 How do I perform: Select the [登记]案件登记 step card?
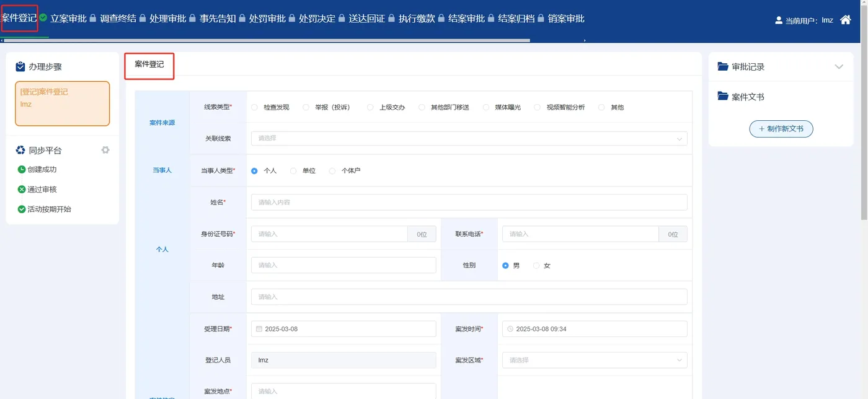coord(62,103)
